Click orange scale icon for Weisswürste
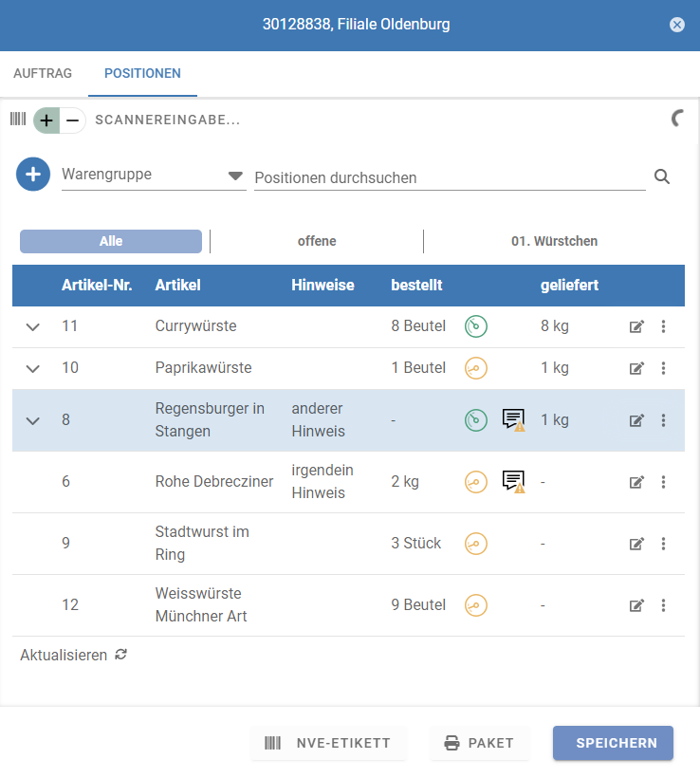700x778 pixels. pos(476,605)
